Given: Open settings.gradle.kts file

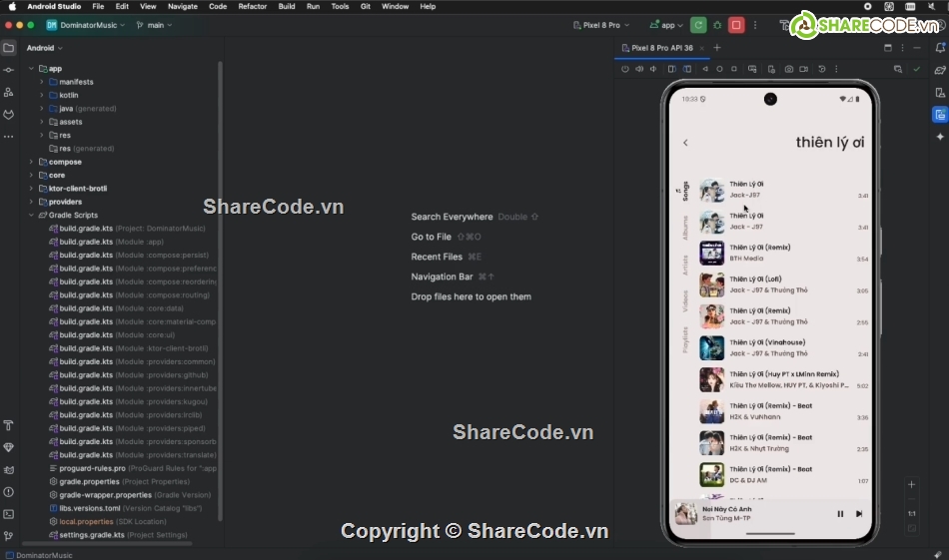Looking at the screenshot, I should tap(91, 535).
